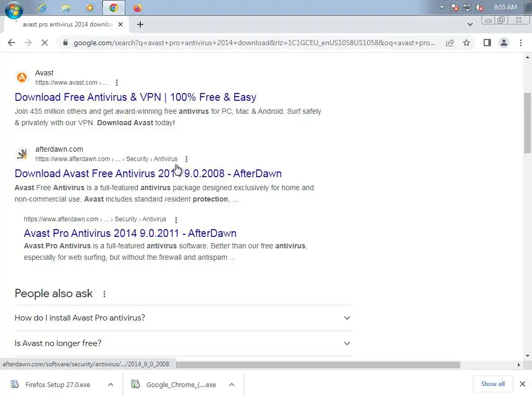Open network status tray icon
The height and width of the screenshot is (399, 532).
[467, 7]
